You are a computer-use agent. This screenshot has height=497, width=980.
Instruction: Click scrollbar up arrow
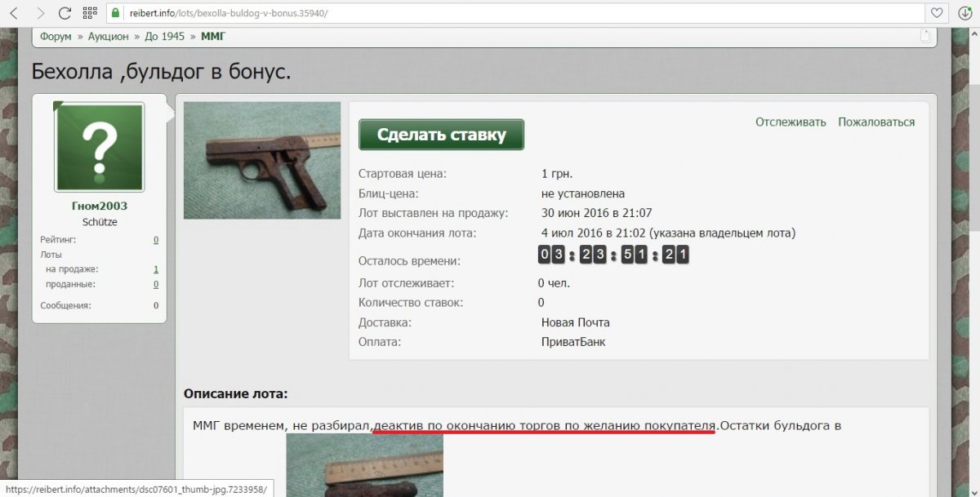pyautogui.click(x=973, y=33)
